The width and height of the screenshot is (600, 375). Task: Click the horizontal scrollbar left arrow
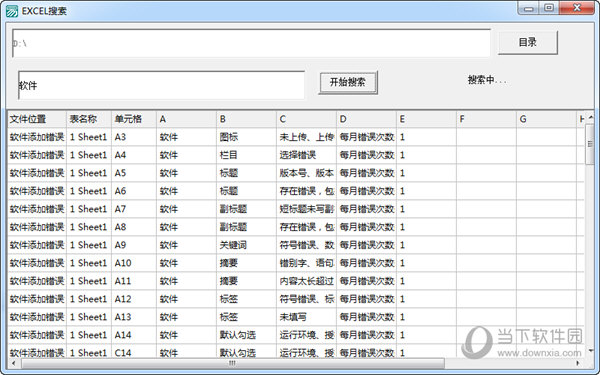(13, 363)
